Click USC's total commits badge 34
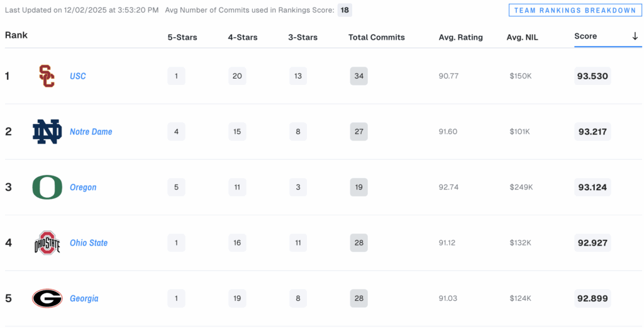644x328 pixels. coord(359,76)
